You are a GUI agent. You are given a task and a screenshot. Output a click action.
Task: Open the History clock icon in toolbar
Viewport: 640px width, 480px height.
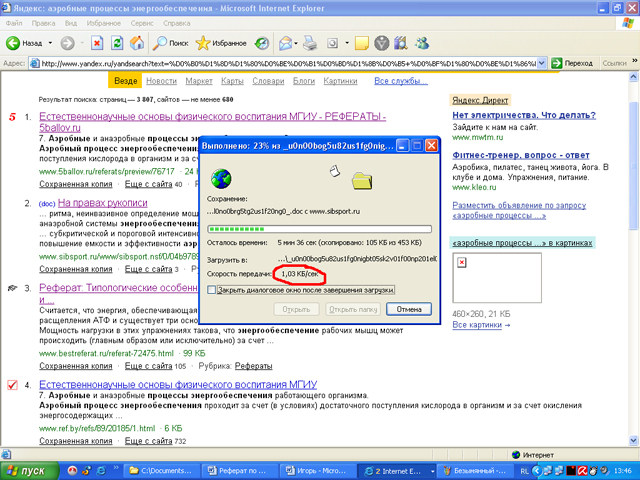(262, 43)
